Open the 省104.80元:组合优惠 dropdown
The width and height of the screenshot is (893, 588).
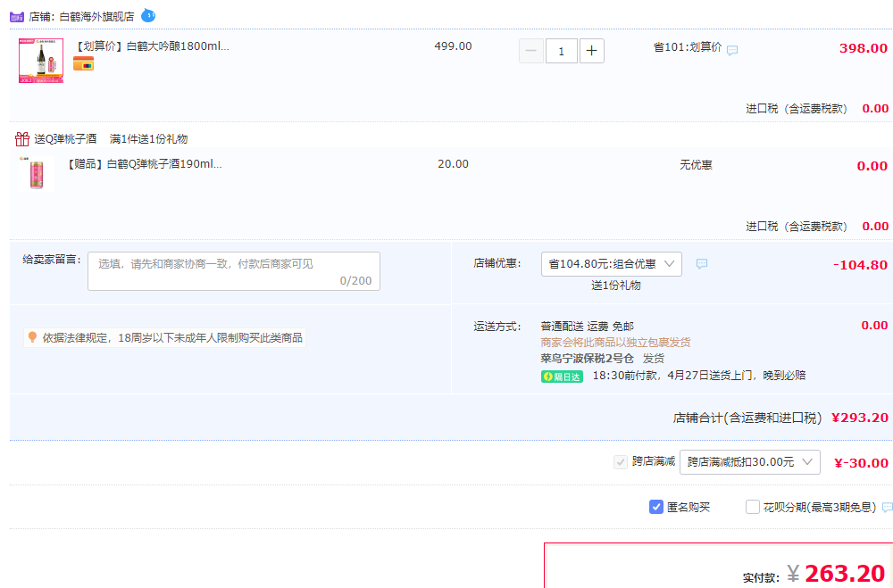(611, 264)
